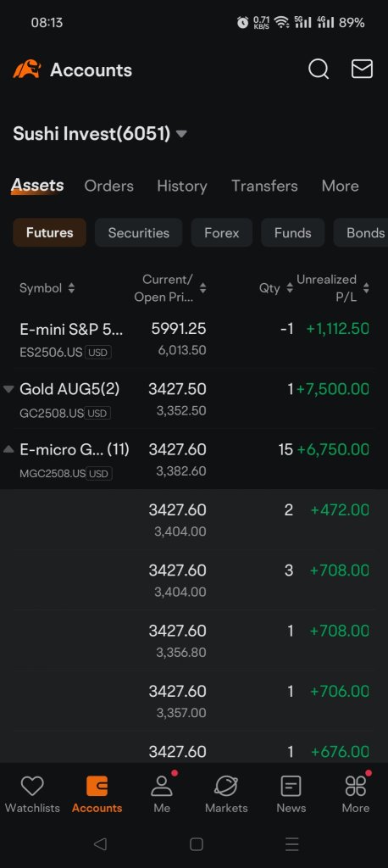
Task: Open the E-mini S&P ES2506.US position row
Action: [x=194, y=339]
